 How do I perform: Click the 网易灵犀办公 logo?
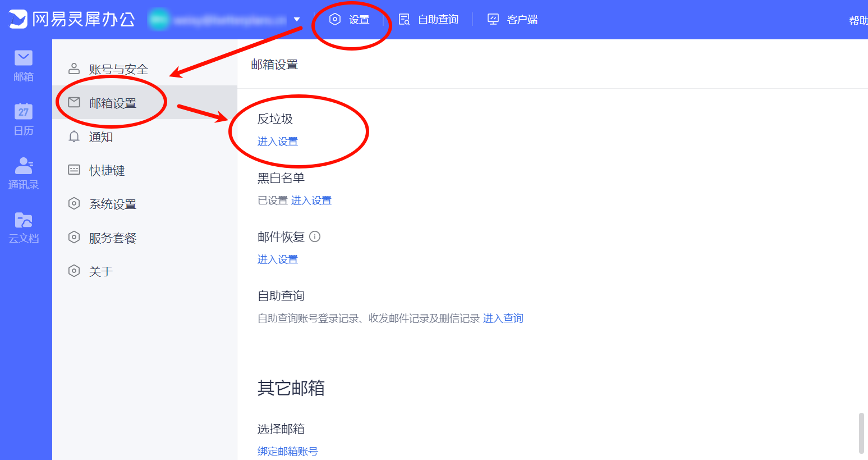click(x=72, y=20)
